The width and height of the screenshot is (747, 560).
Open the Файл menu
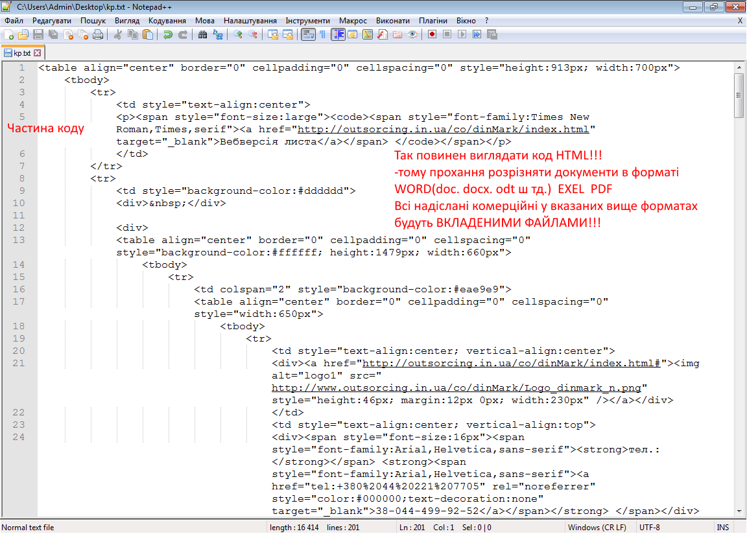point(14,21)
